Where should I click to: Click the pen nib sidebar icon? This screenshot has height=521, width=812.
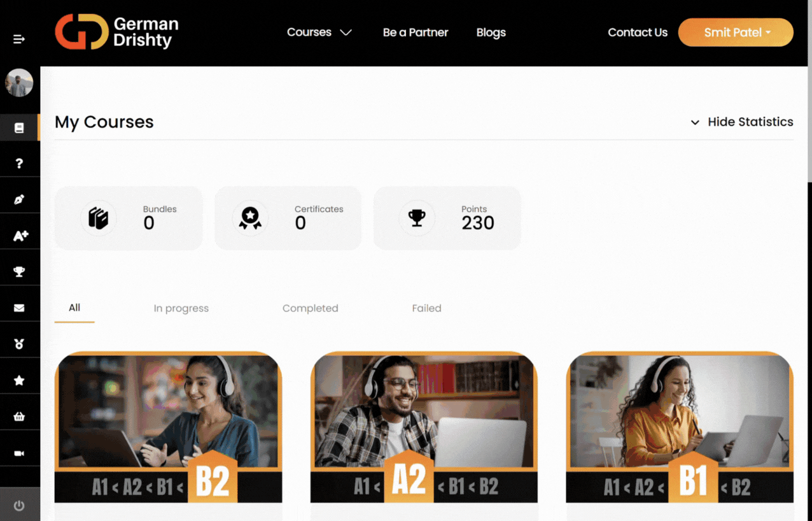coord(19,199)
